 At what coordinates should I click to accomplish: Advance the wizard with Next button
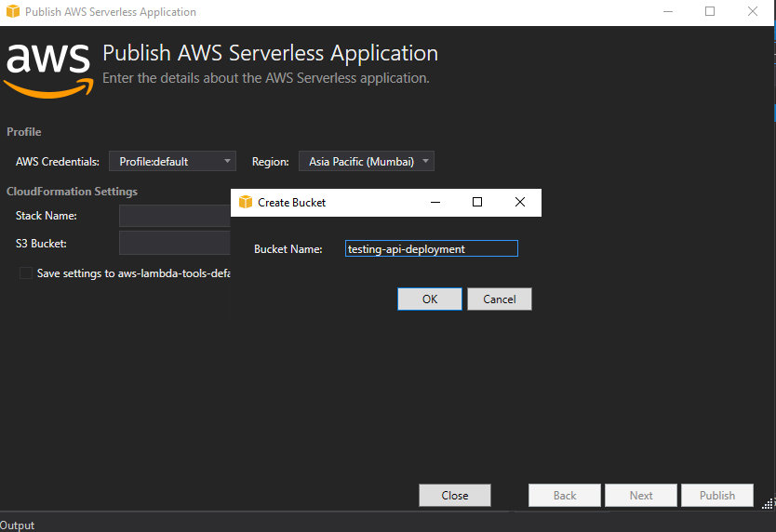click(x=641, y=496)
